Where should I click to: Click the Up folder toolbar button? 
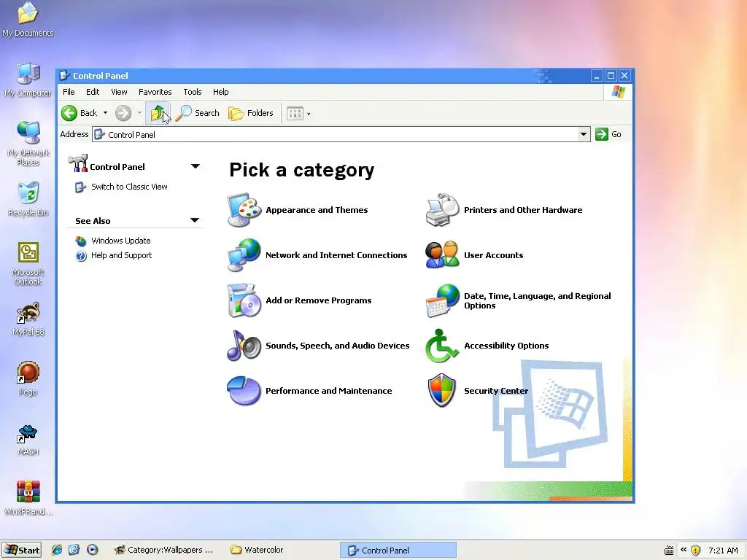(x=158, y=113)
